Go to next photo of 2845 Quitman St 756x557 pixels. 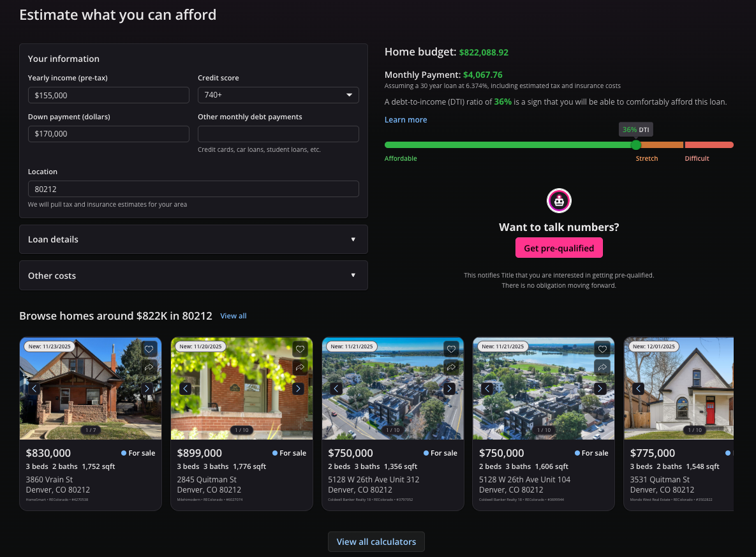click(298, 389)
